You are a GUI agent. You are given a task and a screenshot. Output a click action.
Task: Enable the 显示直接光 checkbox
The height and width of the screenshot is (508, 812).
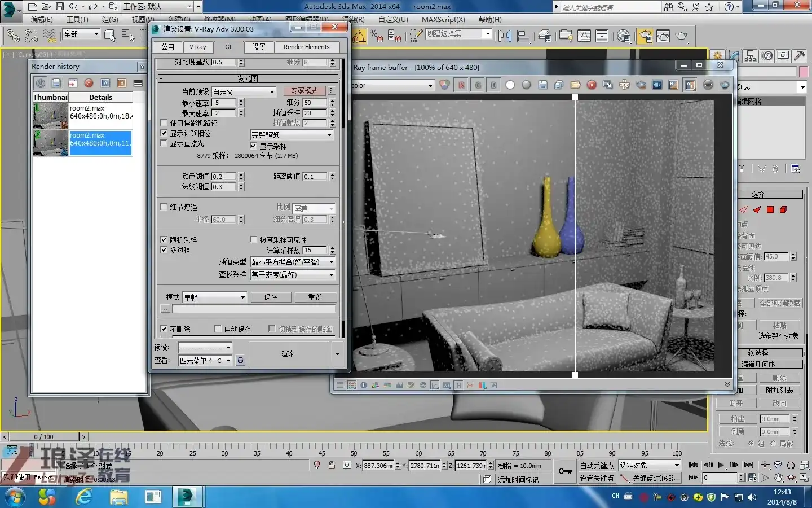point(164,143)
